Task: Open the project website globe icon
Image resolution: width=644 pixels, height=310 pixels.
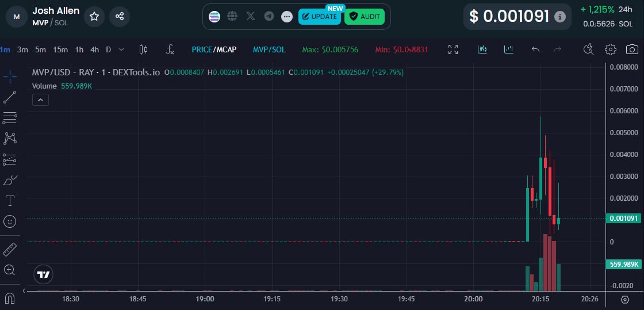Action: pos(232,17)
